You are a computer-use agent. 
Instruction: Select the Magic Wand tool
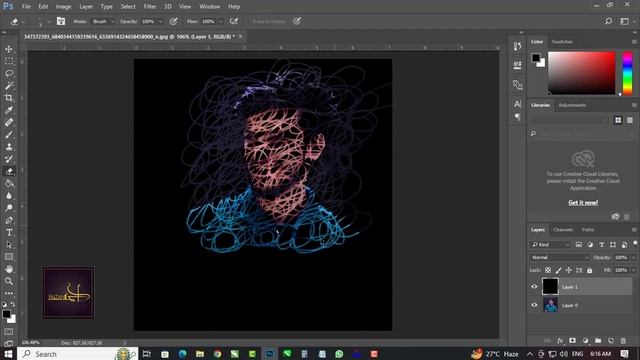(x=9, y=86)
